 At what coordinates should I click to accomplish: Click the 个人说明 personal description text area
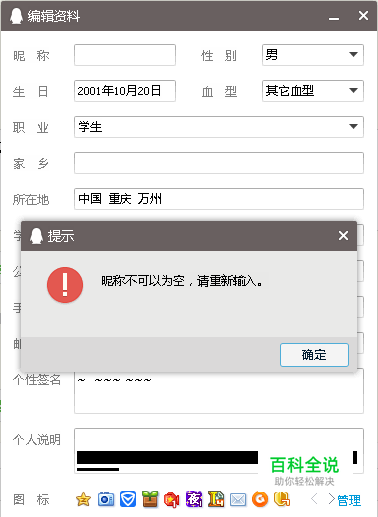point(219,451)
